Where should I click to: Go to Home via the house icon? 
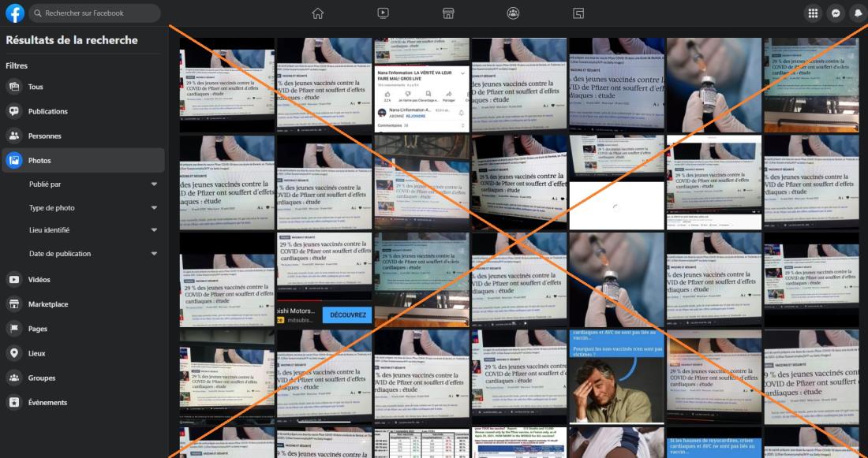click(317, 13)
